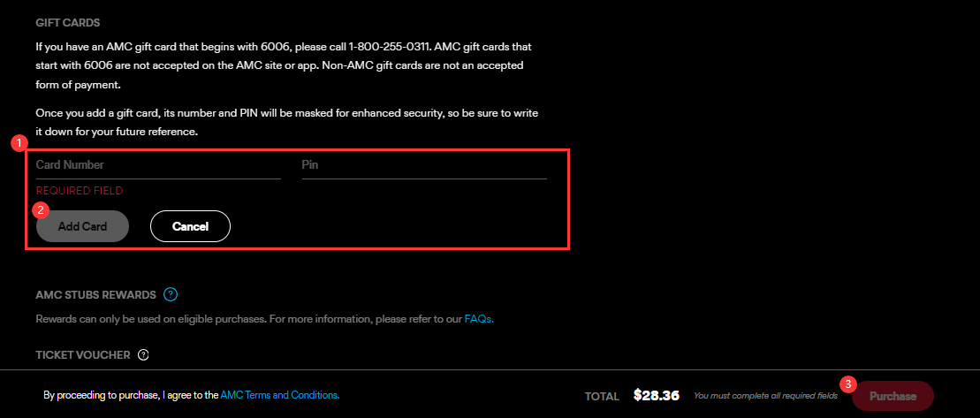The width and height of the screenshot is (980, 418).
Task: Click the TICKET VOUCHER heading
Action: (83, 355)
